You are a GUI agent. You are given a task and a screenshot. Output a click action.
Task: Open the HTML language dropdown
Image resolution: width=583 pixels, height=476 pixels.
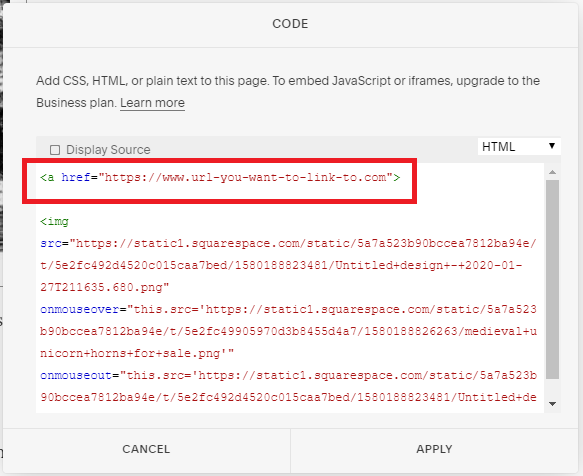[519, 147]
